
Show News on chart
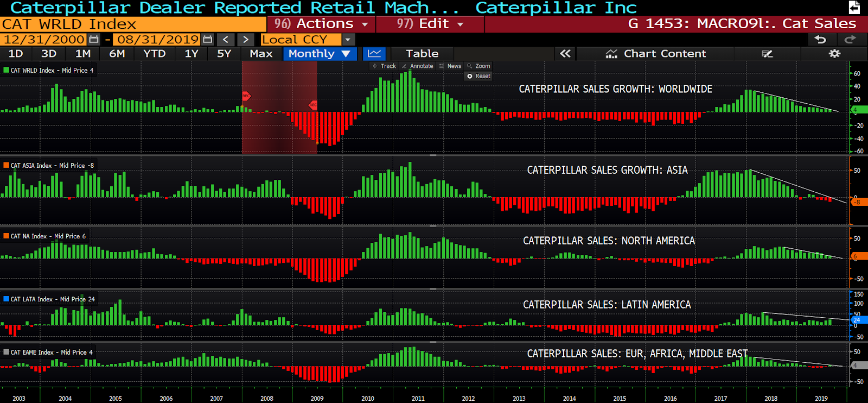[x=450, y=66]
